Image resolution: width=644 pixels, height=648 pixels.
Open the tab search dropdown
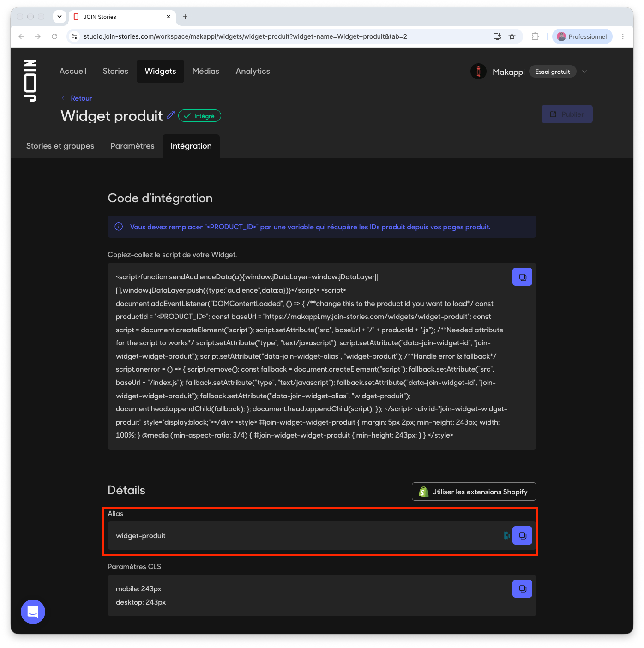pos(60,17)
